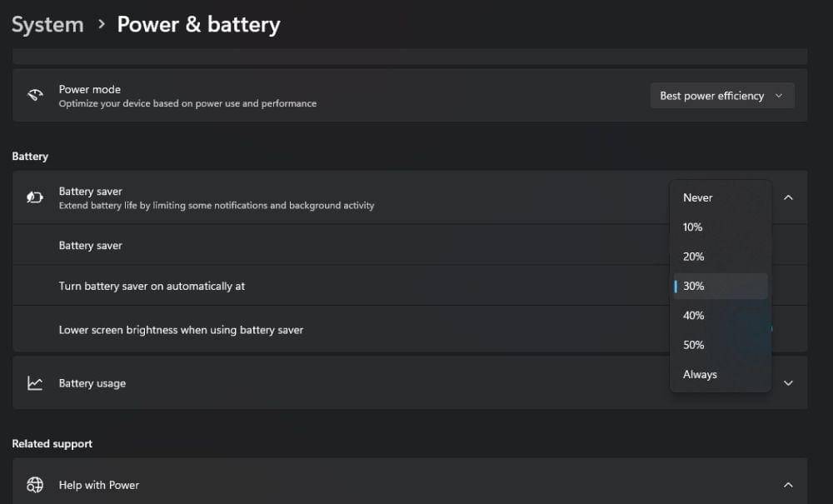Click the breadcrumb arrow after System
The width and height of the screenshot is (833, 504).
pos(102,24)
